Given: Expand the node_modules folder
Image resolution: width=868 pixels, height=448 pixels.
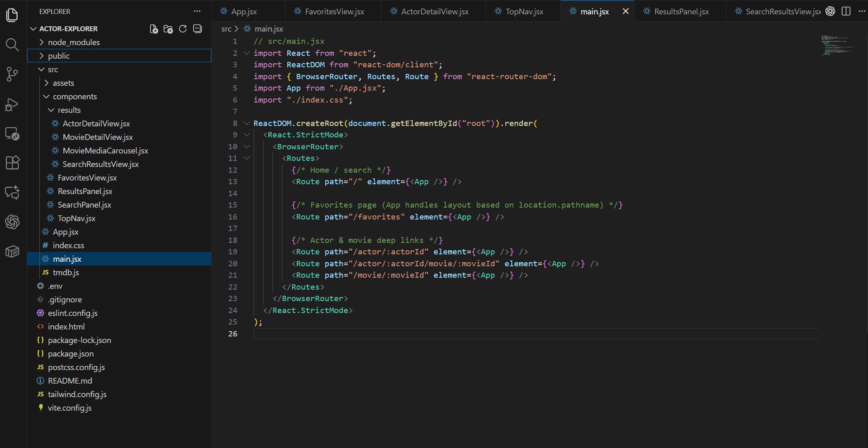Looking at the screenshot, I should tap(119, 42).
